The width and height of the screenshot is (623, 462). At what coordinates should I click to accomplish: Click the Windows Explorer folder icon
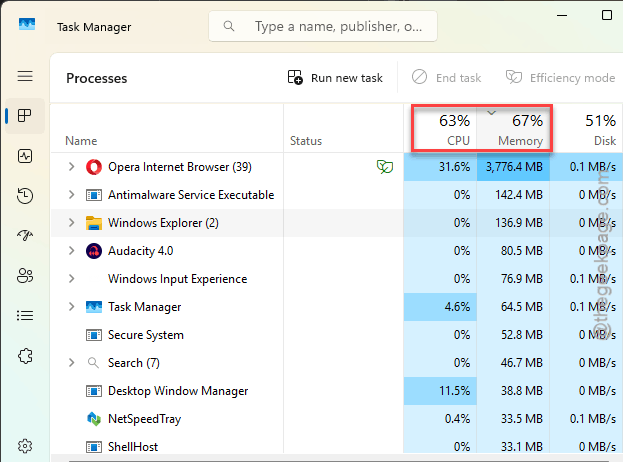(94, 223)
